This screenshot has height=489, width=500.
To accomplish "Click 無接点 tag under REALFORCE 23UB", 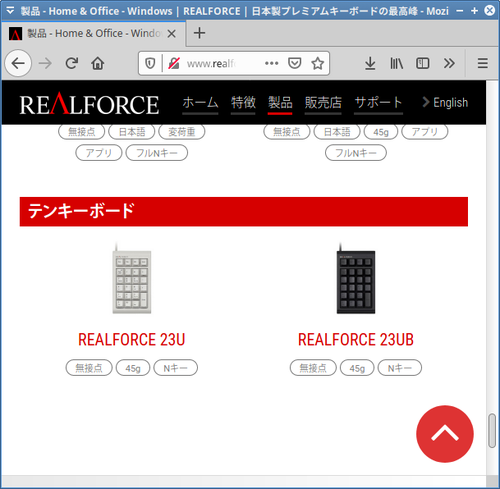I will point(313,368).
